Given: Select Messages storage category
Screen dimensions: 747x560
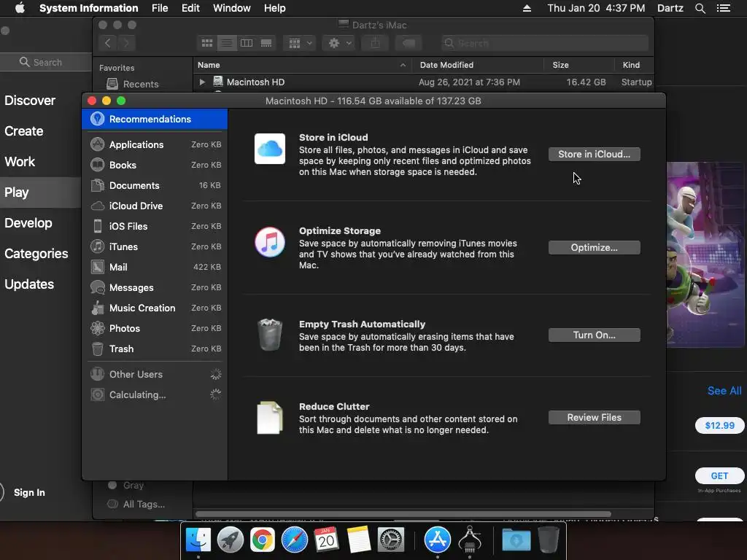Looking at the screenshot, I should pyautogui.click(x=155, y=287).
